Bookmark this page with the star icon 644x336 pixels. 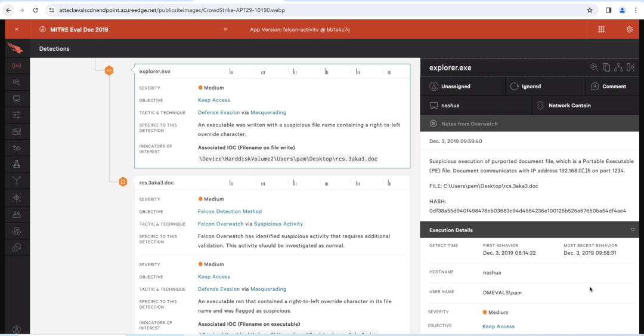[590, 10]
